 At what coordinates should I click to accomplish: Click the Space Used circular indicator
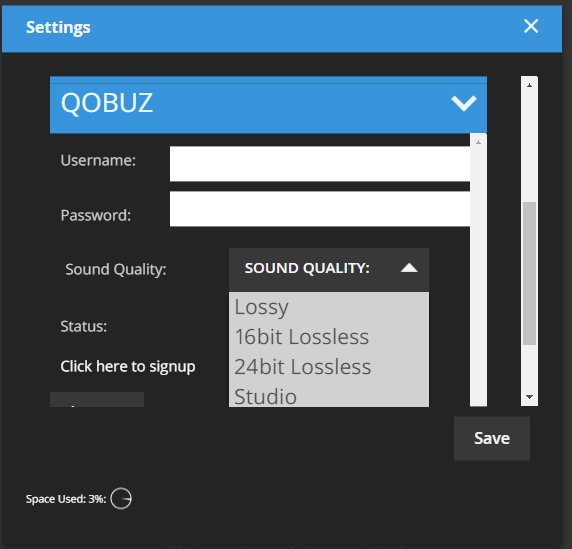121,498
